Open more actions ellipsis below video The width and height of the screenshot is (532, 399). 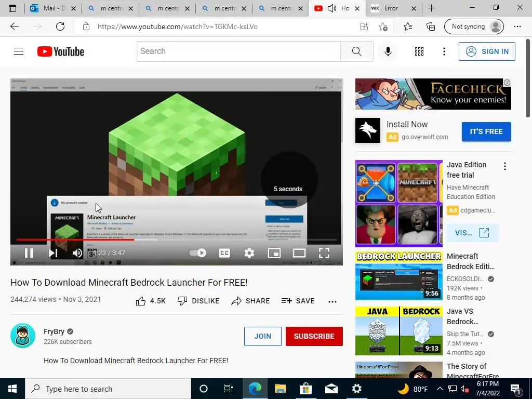click(332, 301)
